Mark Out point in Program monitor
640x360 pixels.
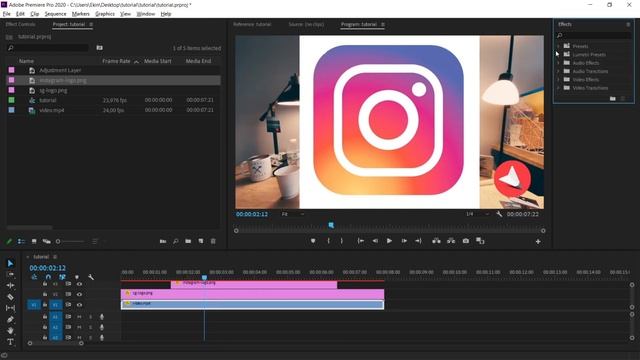point(342,241)
